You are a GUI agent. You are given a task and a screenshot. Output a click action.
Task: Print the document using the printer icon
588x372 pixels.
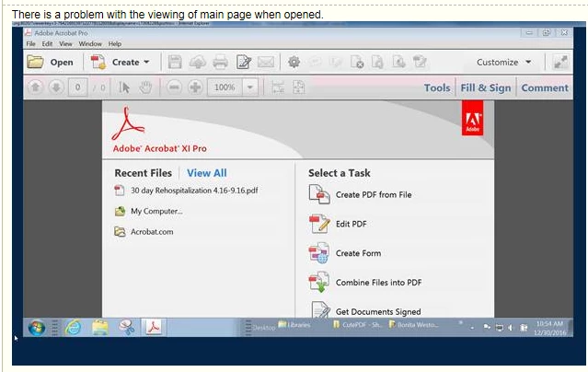point(220,62)
